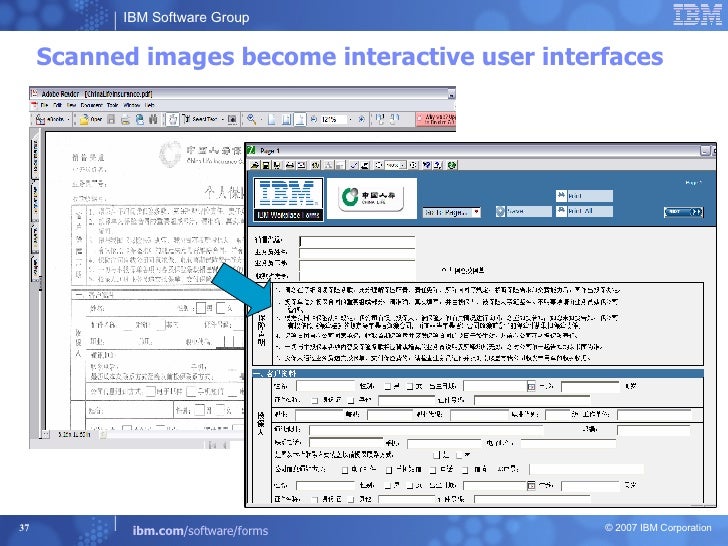Click the binoculars Search icon in Adobe Reader
The width and height of the screenshot is (728, 546).
coord(153,119)
